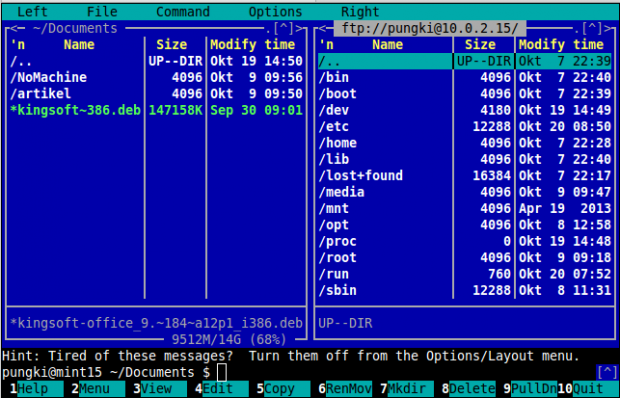The image size is (620, 398).
Task: Select the /root directory
Action: (465, 258)
